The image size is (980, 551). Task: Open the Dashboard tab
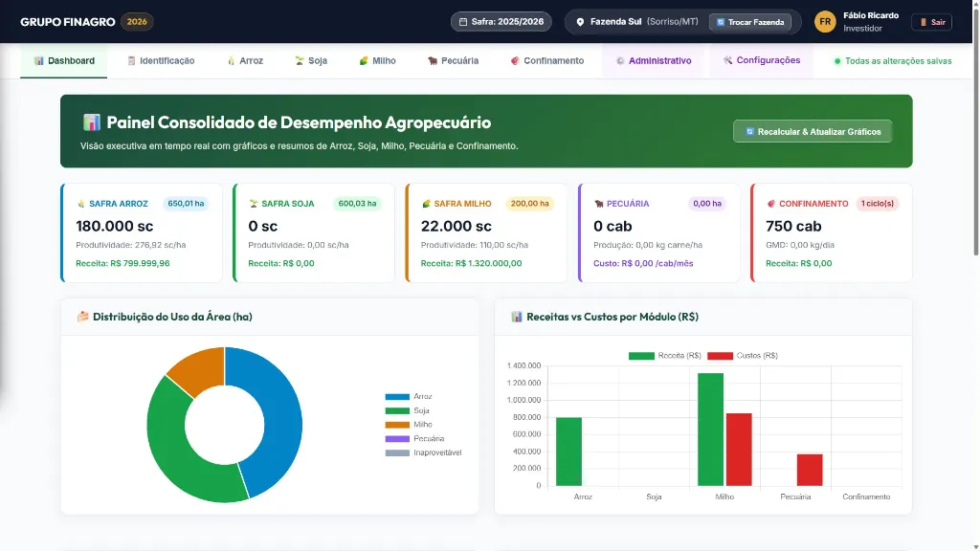[x=64, y=60]
